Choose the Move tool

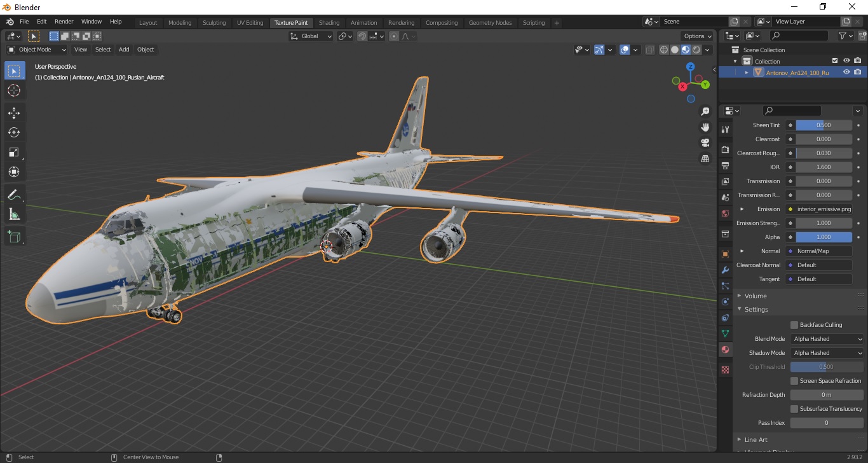pyautogui.click(x=15, y=113)
